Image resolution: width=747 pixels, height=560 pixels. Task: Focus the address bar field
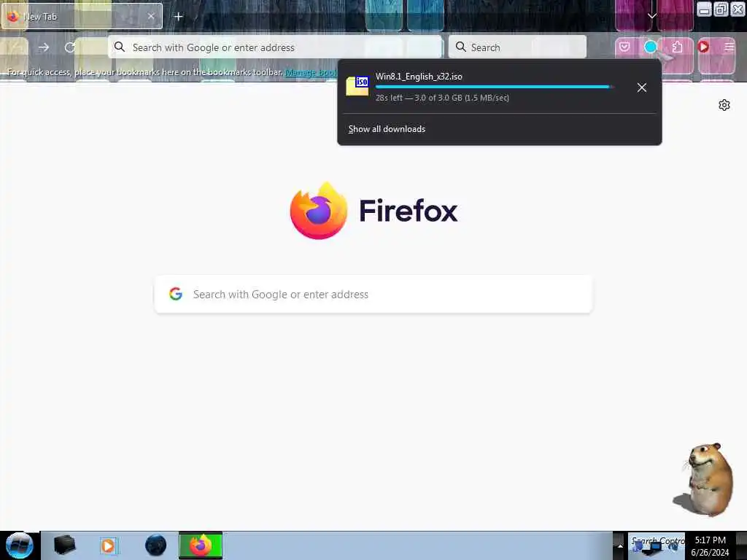pos(275,47)
